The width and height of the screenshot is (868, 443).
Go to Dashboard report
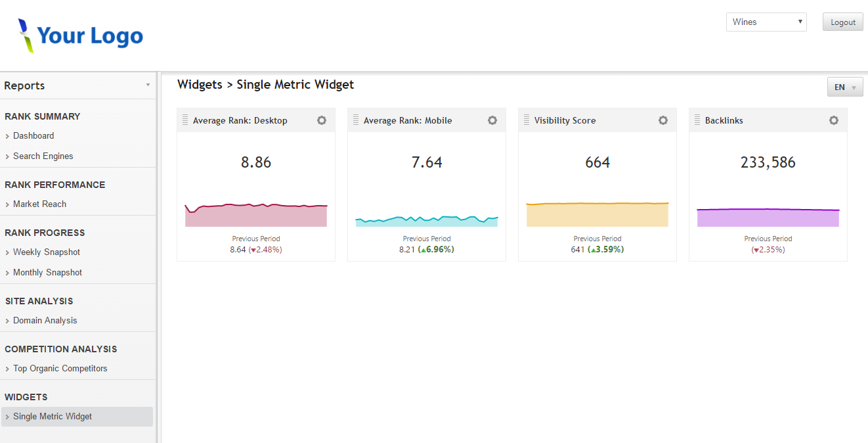(33, 135)
